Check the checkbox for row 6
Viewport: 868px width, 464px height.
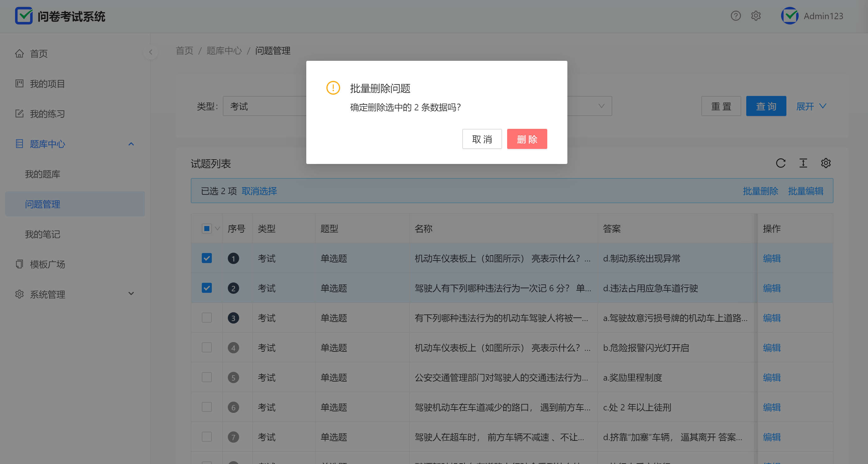206,407
